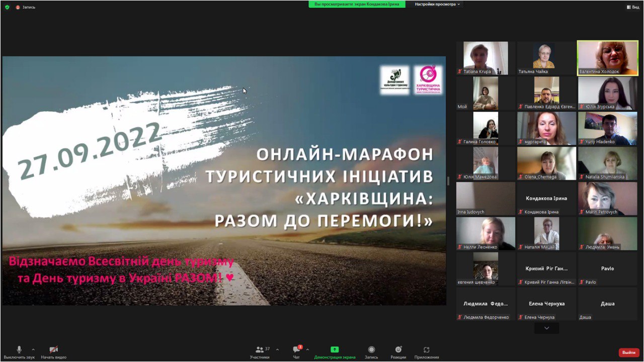Select Валентина Холодок's video tile
The height and width of the screenshot is (362, 644).
coord(607,58)
